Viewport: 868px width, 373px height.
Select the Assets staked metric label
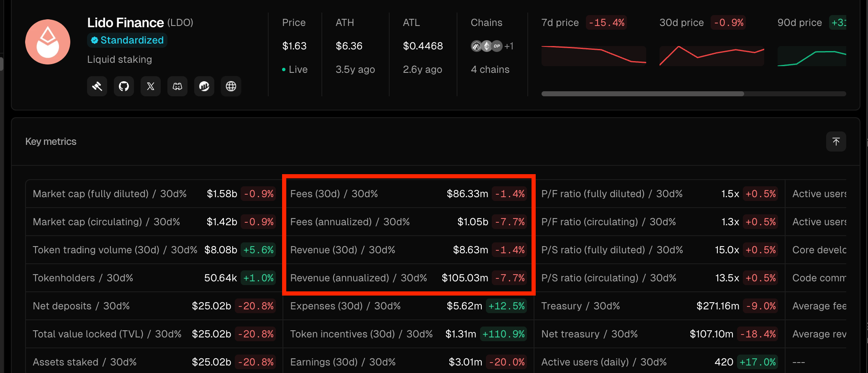click(85, 362)
